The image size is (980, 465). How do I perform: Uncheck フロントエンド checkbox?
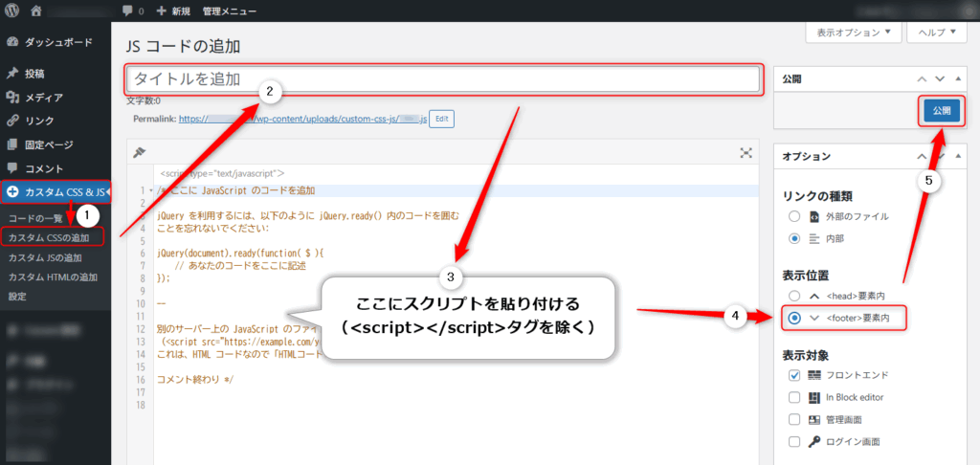[794, 375]
